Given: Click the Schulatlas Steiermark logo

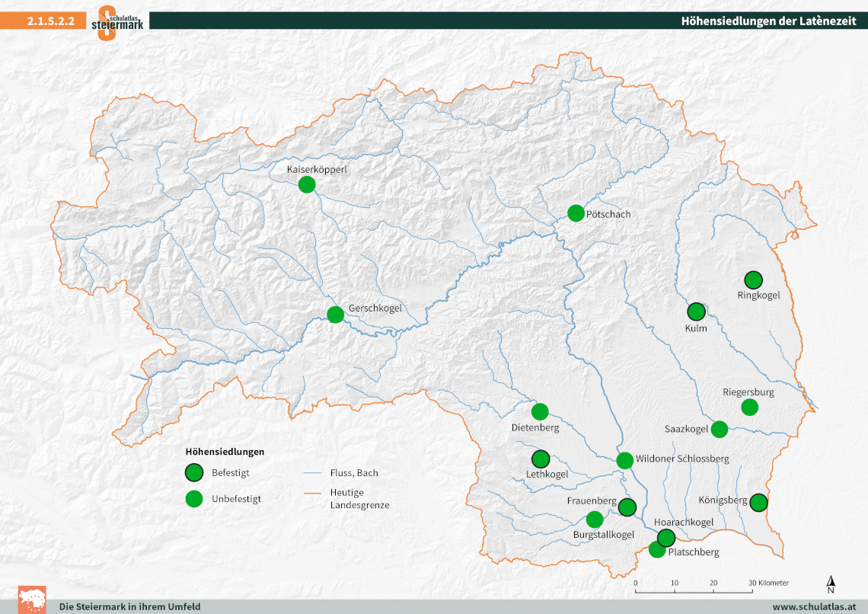Looking at the screenshot, I should (x=116, y=21).
